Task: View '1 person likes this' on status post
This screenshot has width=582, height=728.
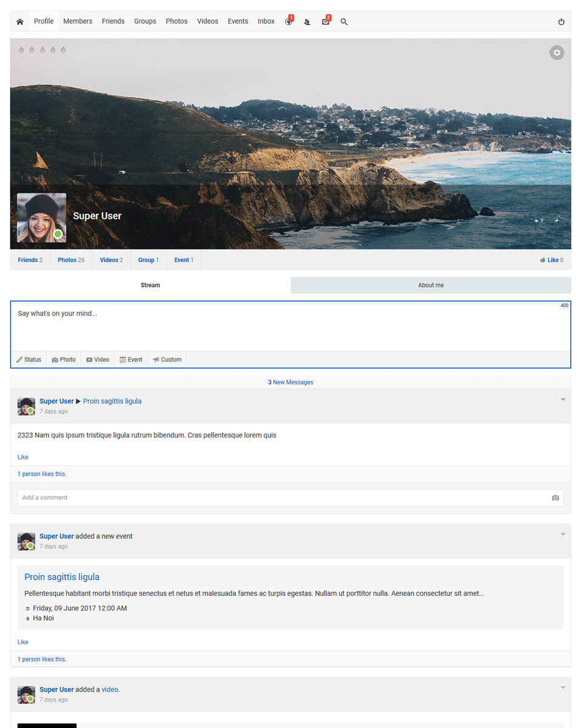Action: coord(42,474)
